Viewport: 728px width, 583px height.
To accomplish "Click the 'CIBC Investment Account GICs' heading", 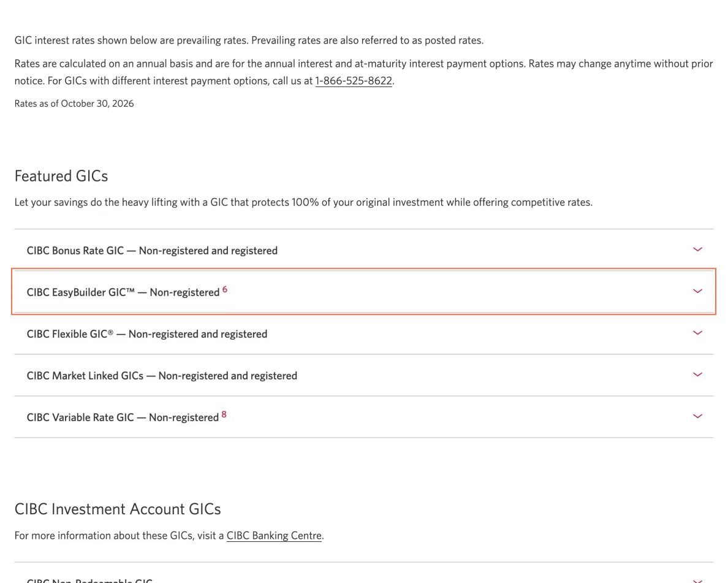I will tap(118, 509).
